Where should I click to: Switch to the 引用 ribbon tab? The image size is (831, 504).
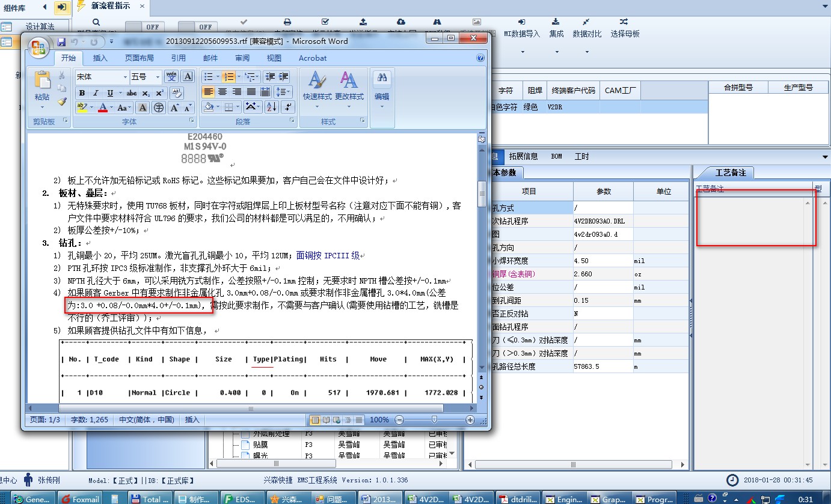point(179,58)
